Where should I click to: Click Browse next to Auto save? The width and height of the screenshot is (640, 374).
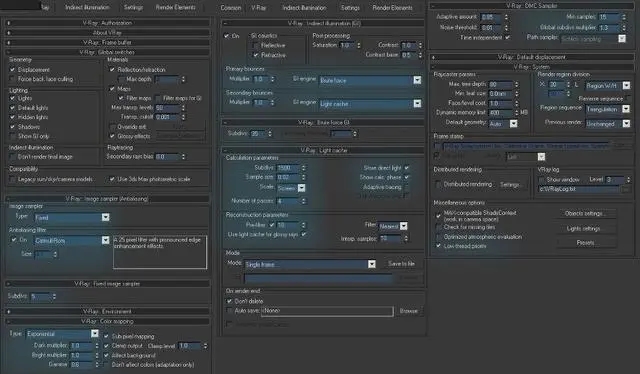coord(409,311)
